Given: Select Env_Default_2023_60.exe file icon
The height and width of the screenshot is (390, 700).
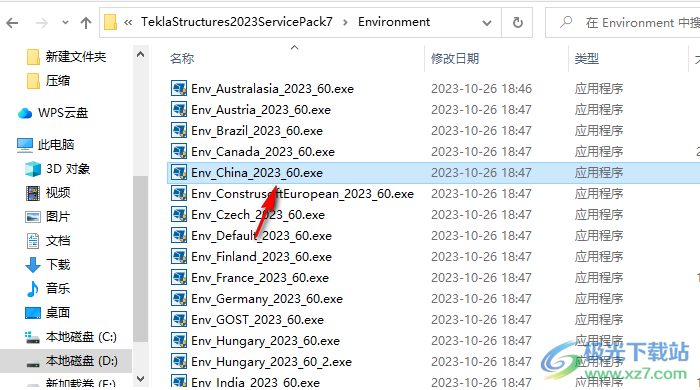Looking at the screenshot, I should click(179, 235).
